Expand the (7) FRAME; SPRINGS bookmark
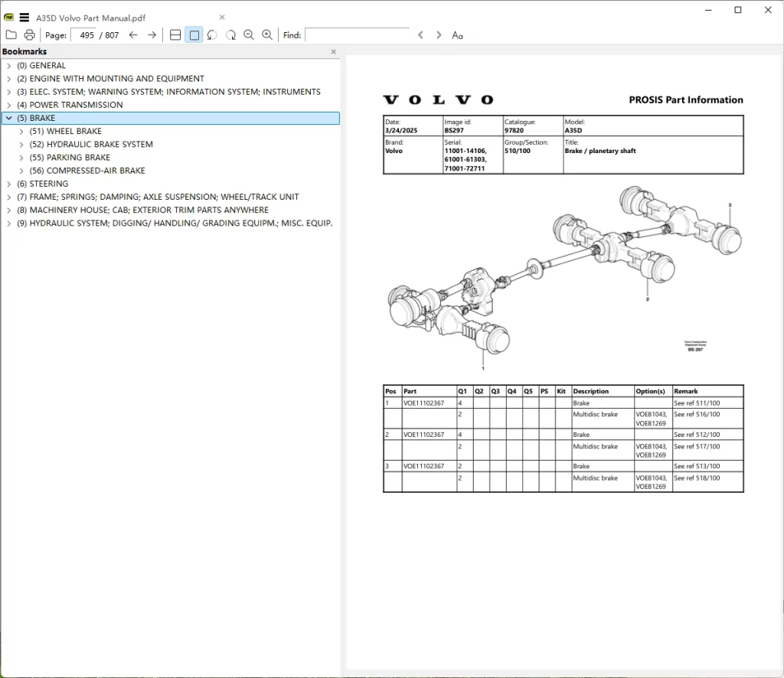Viewport: 784px width, 678px height. click(9, 197)
